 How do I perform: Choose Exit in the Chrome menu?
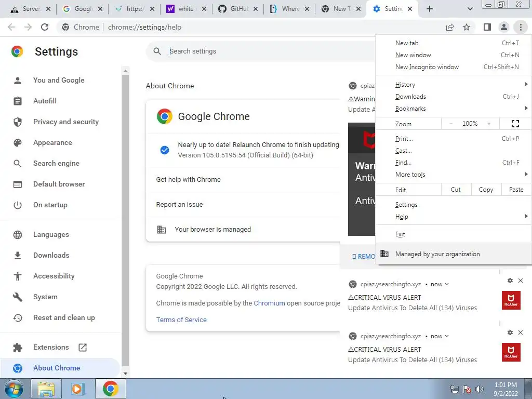pos(453,234)
